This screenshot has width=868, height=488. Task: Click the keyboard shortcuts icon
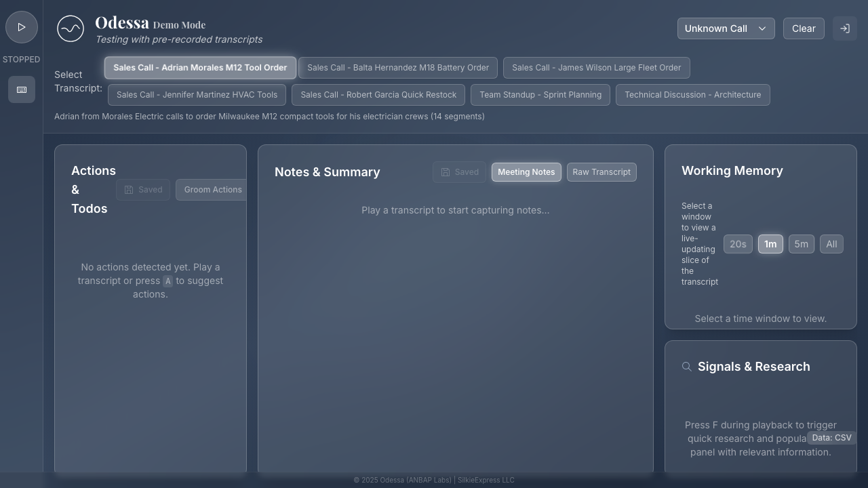22,89
